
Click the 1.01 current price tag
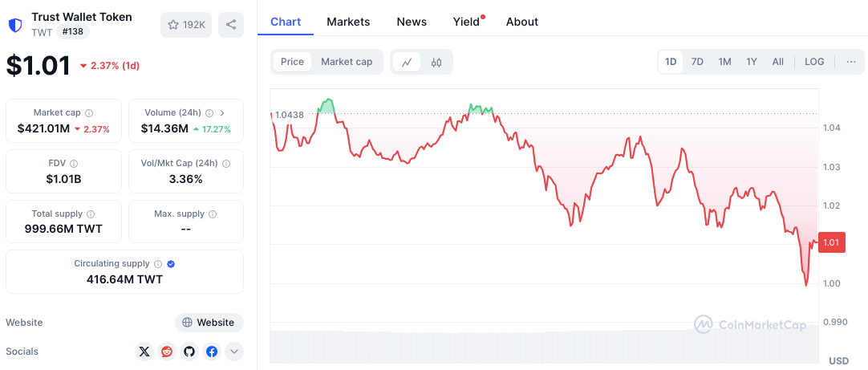831,242
